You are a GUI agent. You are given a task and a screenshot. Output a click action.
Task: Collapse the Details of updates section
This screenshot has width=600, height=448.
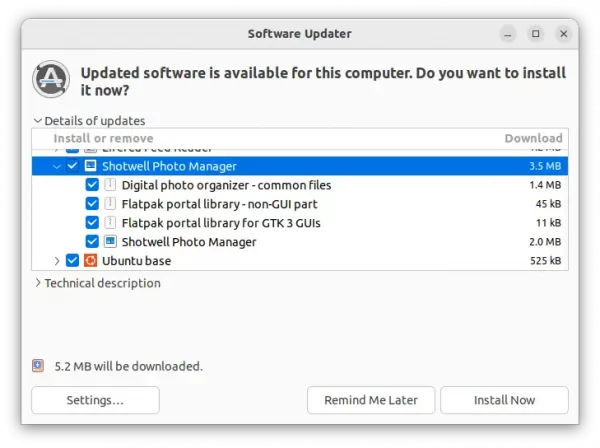38,121
